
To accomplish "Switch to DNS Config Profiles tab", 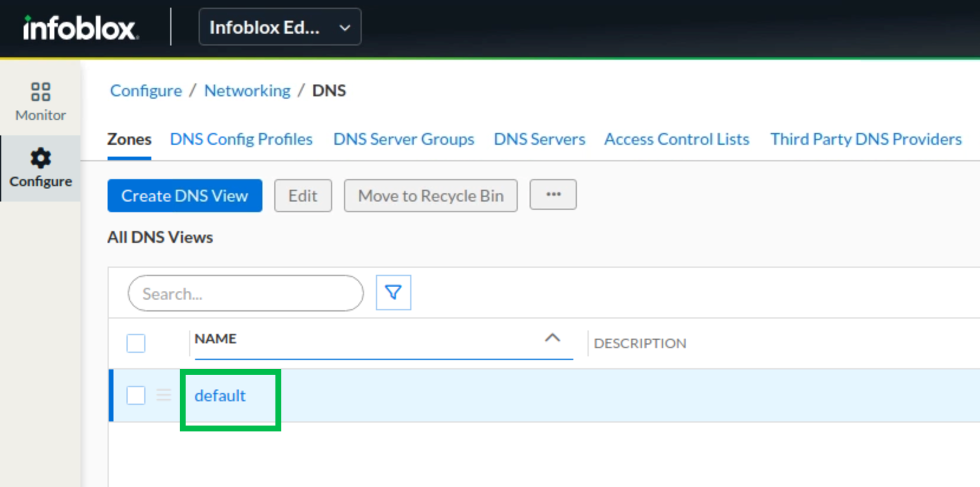I will 241,139.
